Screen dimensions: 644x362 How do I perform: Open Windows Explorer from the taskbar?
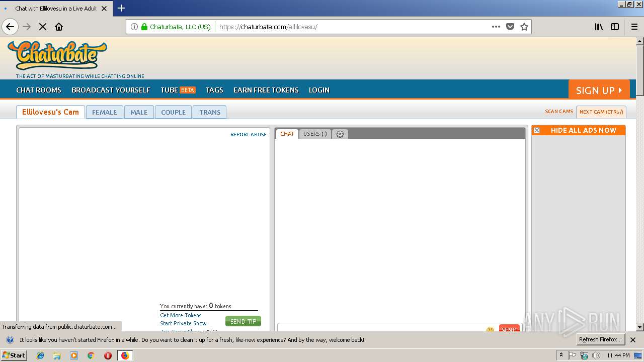click(57, 355)
